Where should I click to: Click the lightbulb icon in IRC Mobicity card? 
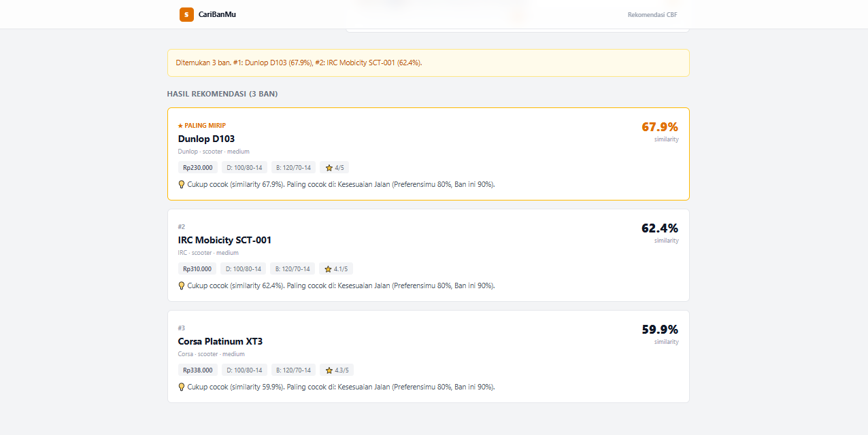pyautogui.click(x=182, y=285)
